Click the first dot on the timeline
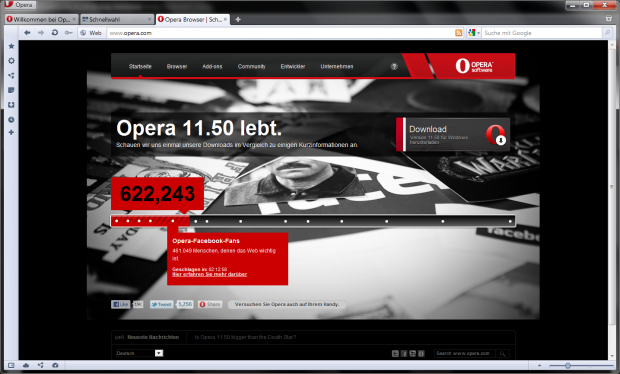 (x=117, y=221)
